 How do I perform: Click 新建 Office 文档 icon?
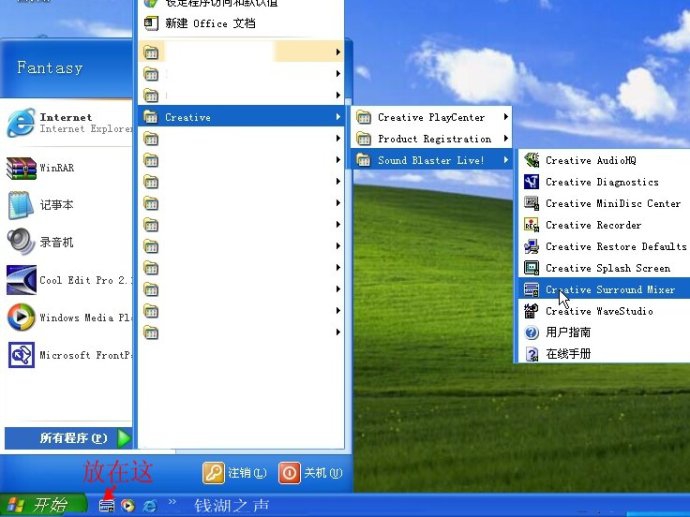151,23
